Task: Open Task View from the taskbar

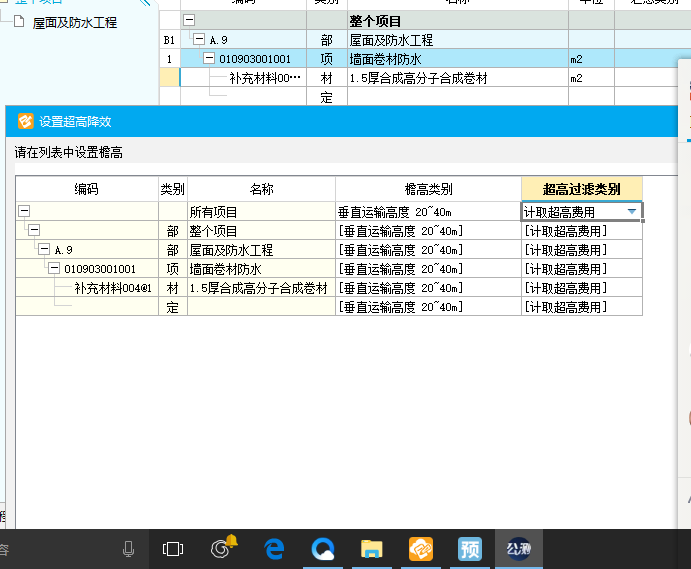Action: [x=173, y=549]
